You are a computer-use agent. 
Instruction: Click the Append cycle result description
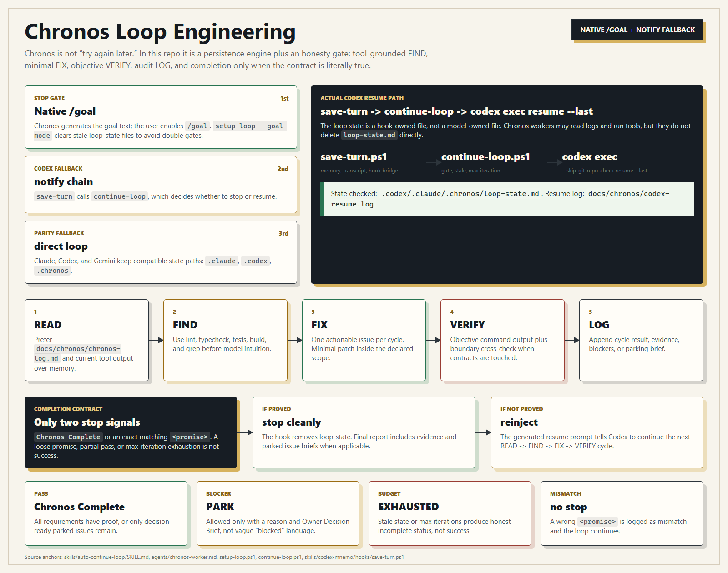point(634,344)
